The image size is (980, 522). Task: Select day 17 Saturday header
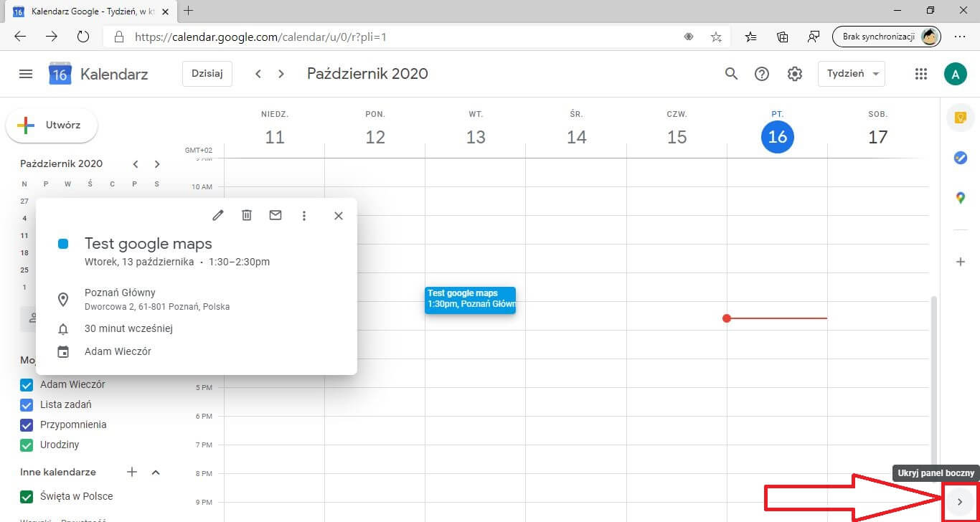[x=878, y=137]
